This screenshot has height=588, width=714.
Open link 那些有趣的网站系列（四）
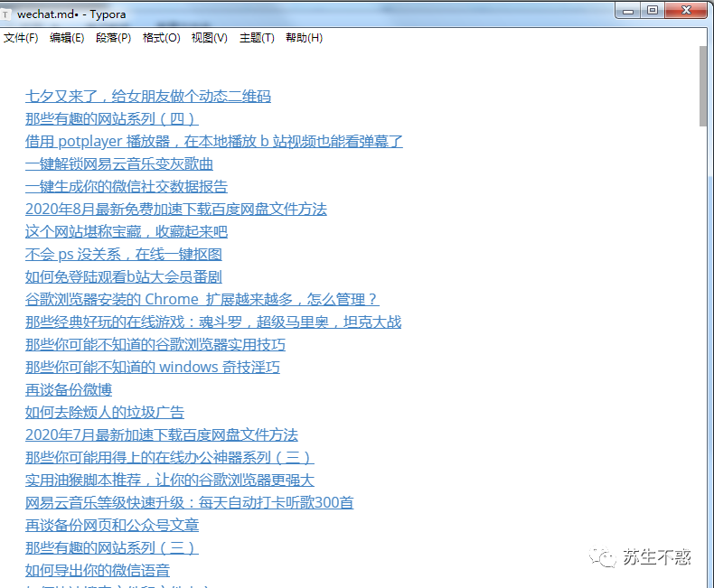111,119
